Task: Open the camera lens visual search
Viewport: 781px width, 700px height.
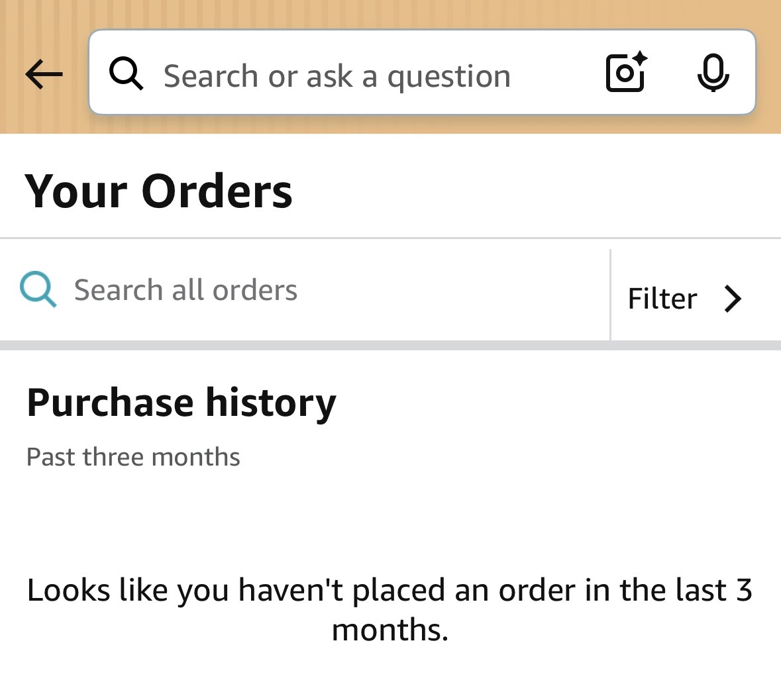Action: pyautogui.click(x=624, y=73)
